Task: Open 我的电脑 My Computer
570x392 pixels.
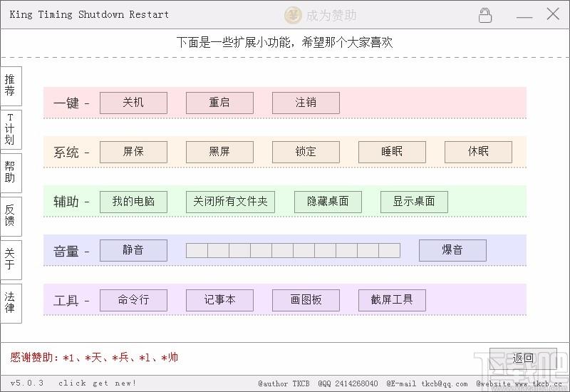Action: pos(133,202)
